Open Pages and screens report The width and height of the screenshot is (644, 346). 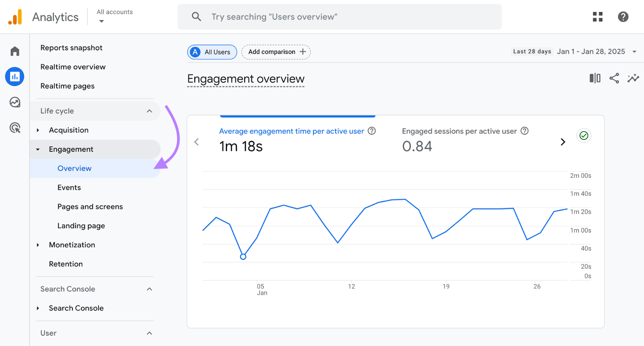[90, 207]
